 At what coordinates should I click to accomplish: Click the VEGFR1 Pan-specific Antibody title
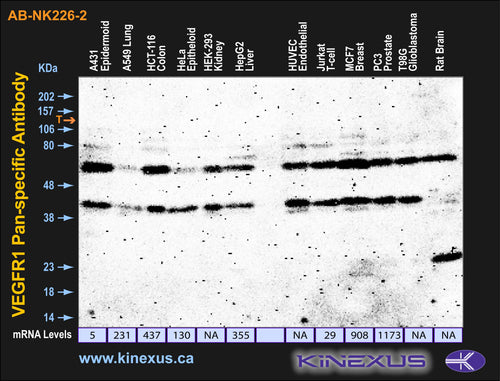click(19, 194)
